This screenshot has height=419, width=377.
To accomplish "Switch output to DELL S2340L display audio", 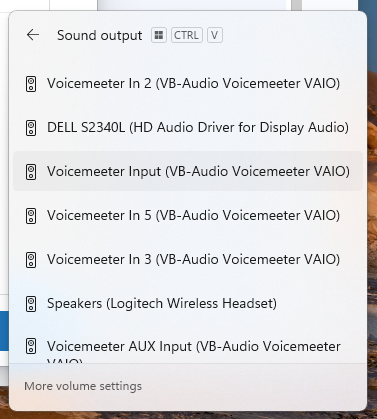I will [x=188, y=127].
